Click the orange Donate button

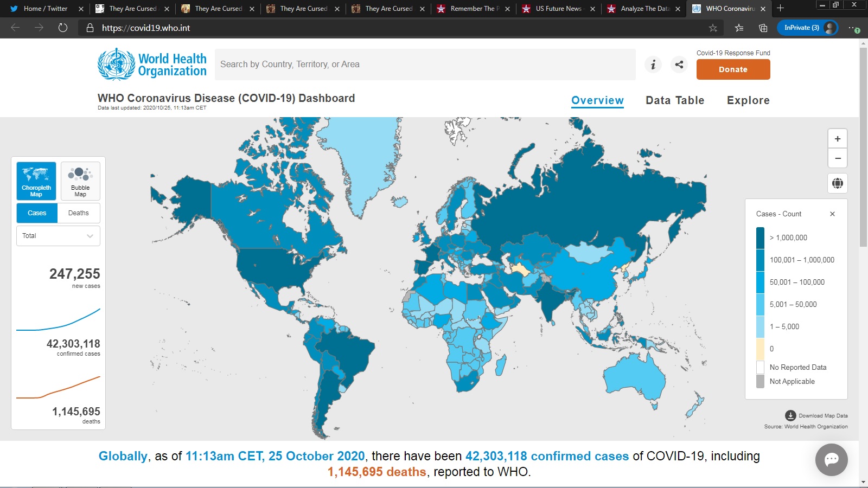click(x=733, y=69)
